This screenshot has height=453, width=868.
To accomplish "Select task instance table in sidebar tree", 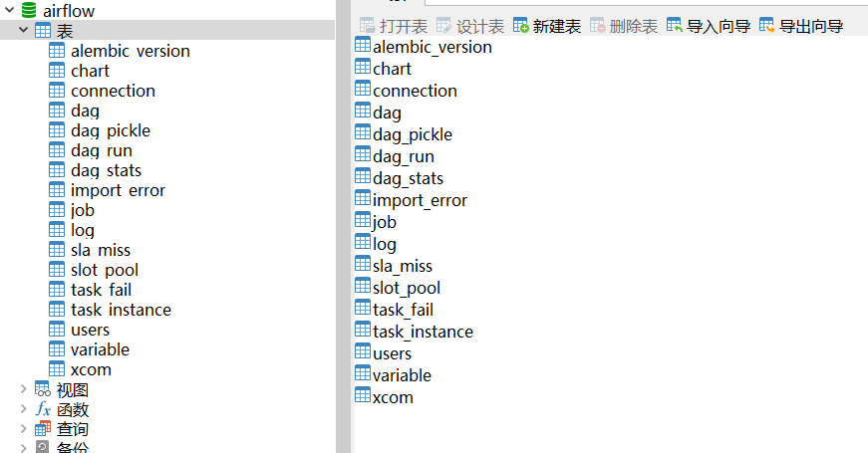I will tap(120, 310).
